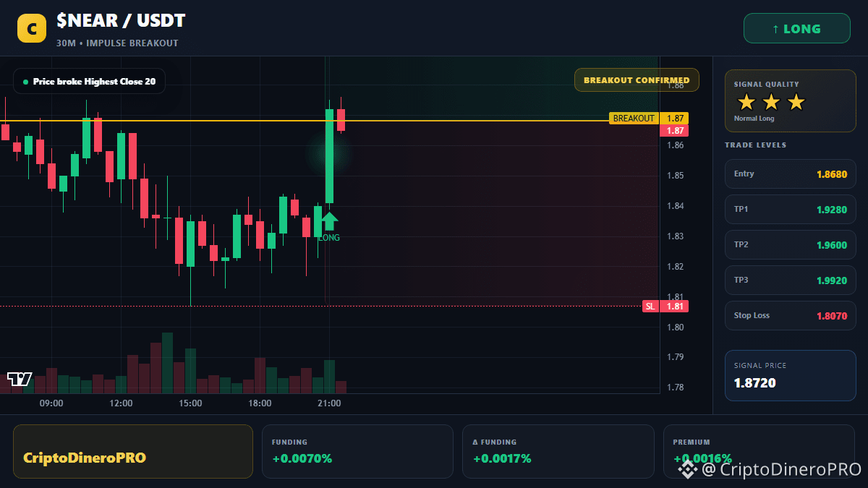
Task: Click the yellow C coin logo icon
Action: [32, 29]
